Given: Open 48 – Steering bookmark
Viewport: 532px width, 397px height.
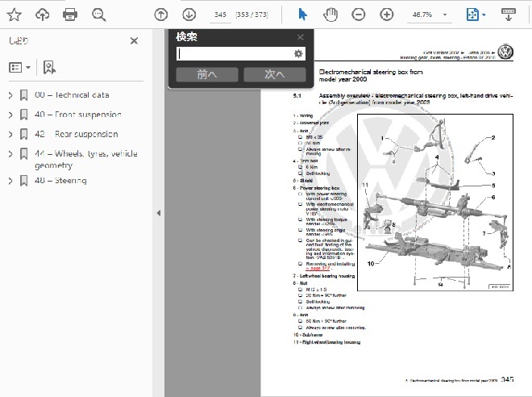Looking at the screenshot, I should pyautogui.click(x=60, y=180).
